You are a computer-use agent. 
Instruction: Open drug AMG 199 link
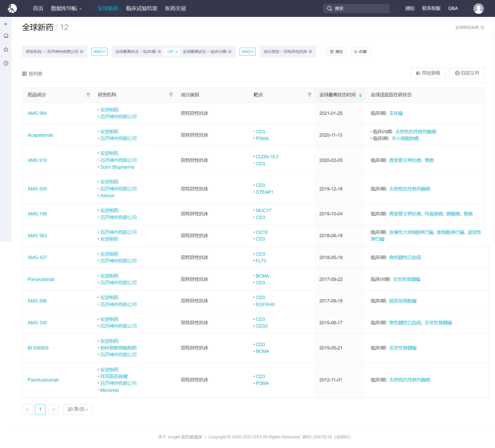pyautogui.click(x=37, y=214)
